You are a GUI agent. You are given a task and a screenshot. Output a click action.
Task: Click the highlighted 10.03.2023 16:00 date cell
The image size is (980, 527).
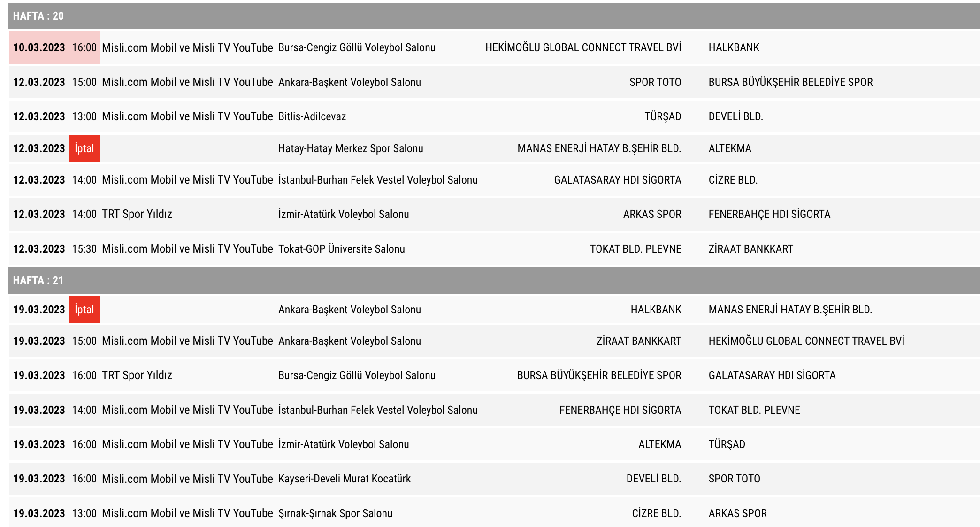point(54,47)
